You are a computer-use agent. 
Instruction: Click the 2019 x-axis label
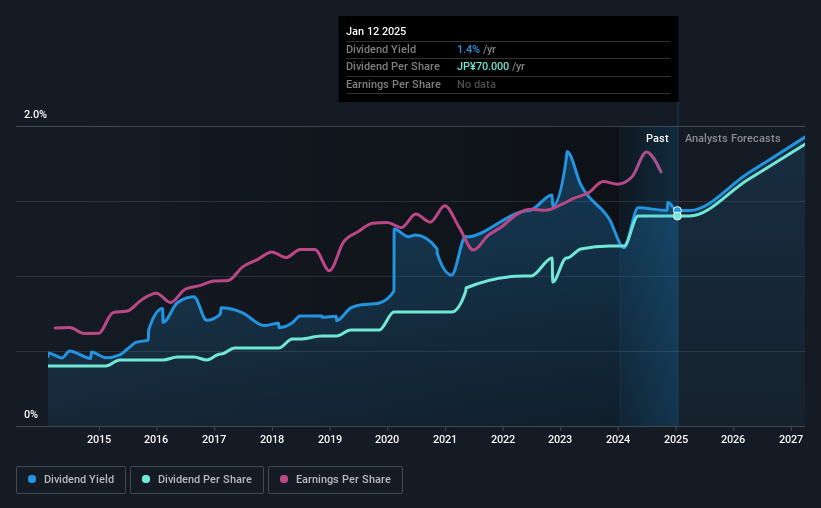(x=330, y=439)
